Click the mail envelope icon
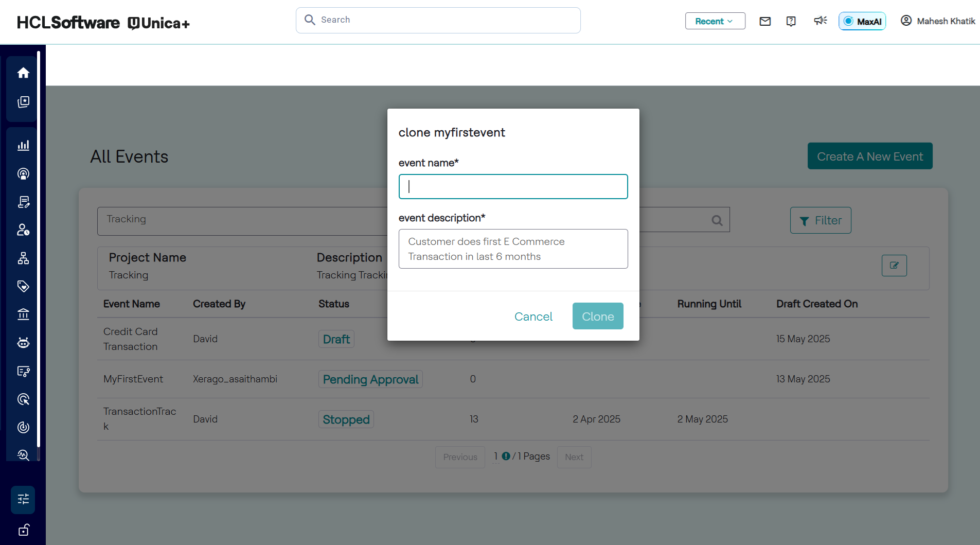This screenshot has width=980, height=545. click(x=765, y=21)
